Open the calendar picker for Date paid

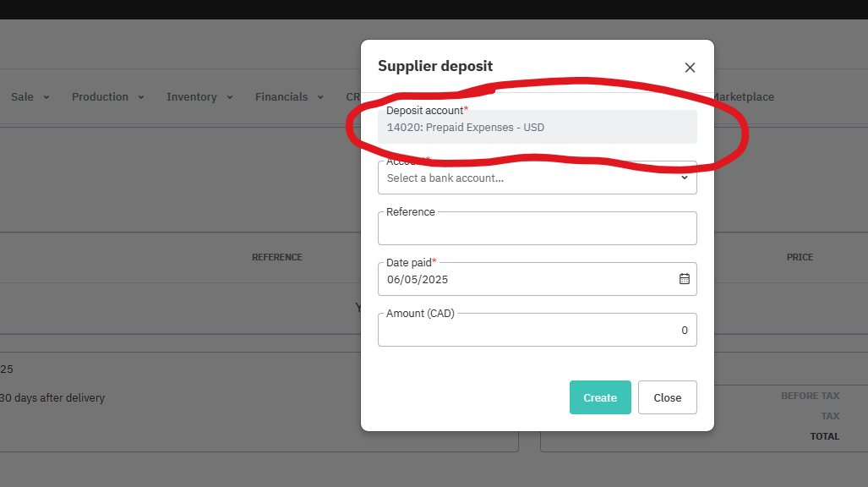[x=685, y=279]
